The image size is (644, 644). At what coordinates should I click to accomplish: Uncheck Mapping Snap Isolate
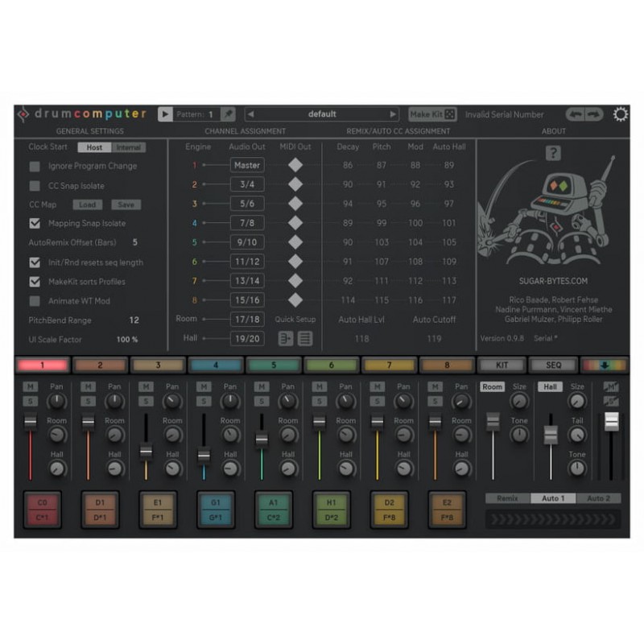34,224
